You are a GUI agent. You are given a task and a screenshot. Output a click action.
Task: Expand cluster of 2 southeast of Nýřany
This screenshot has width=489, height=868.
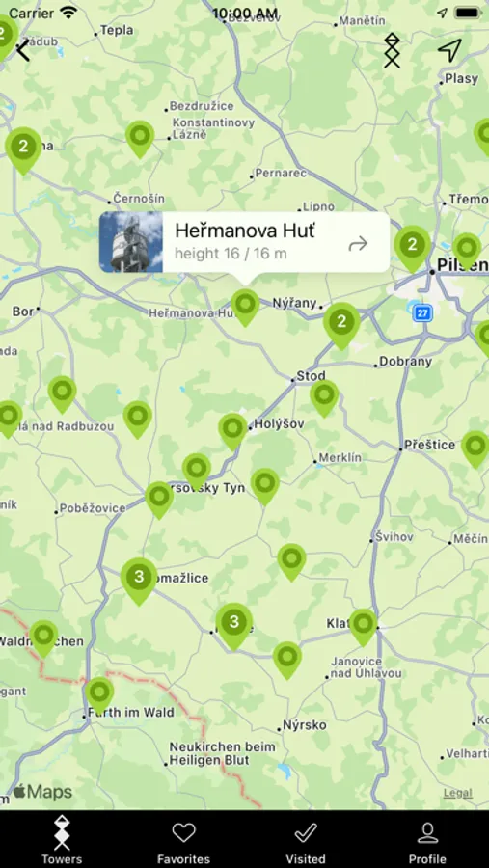point(341,325)
